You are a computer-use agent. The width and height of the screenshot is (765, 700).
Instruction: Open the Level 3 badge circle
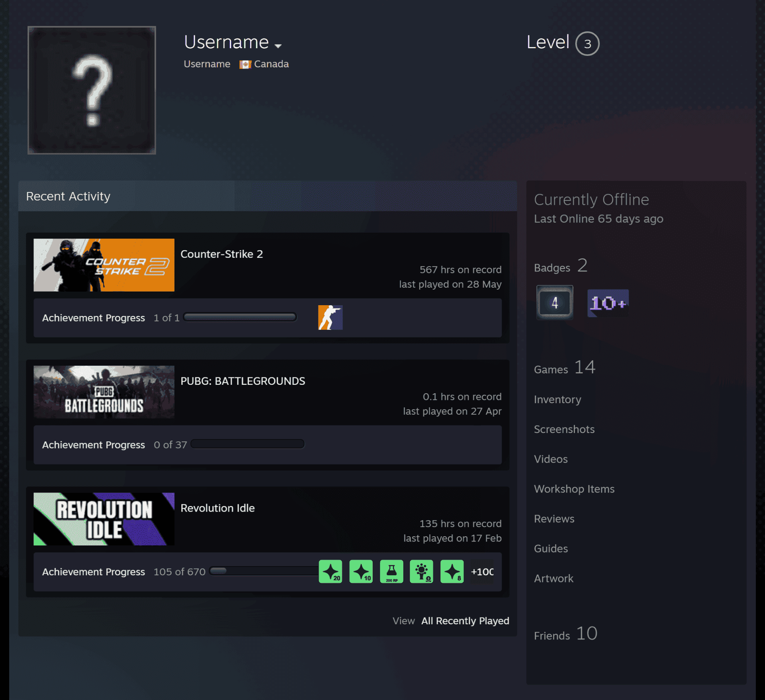pyautogui.click(x=587, y=43)
